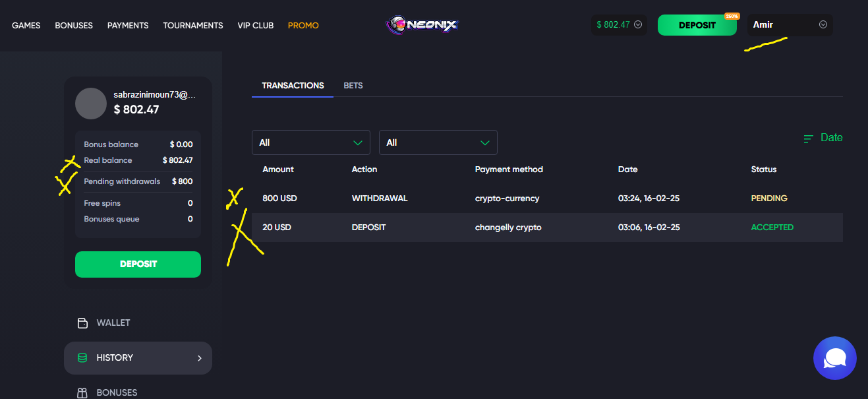
Task: Open the Promo link
Action: coord(303,26)
